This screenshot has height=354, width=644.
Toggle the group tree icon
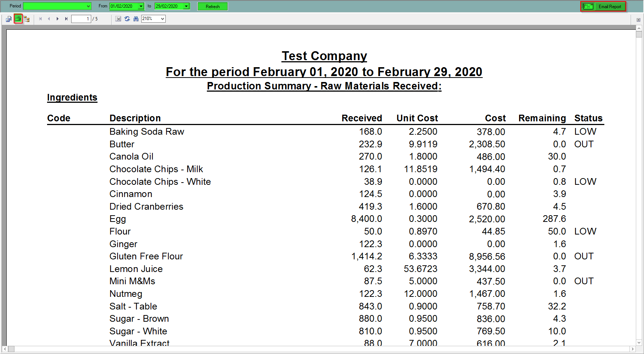pyautogui.click(x=27, y=19)
